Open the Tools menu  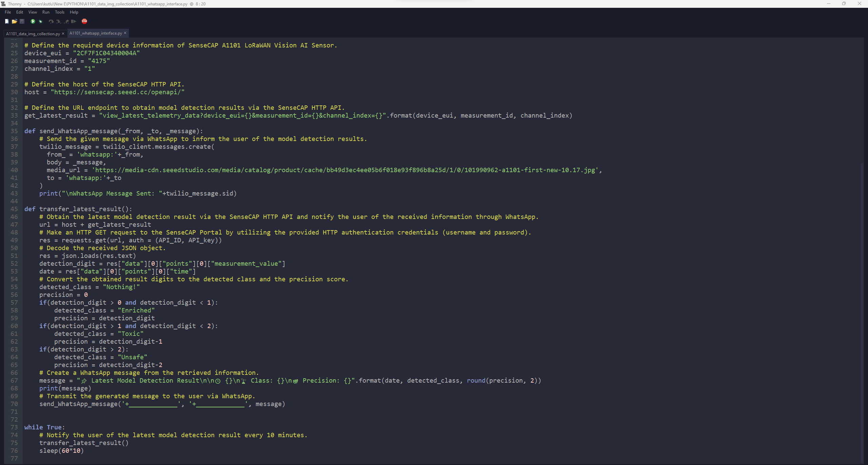point(59,12)
